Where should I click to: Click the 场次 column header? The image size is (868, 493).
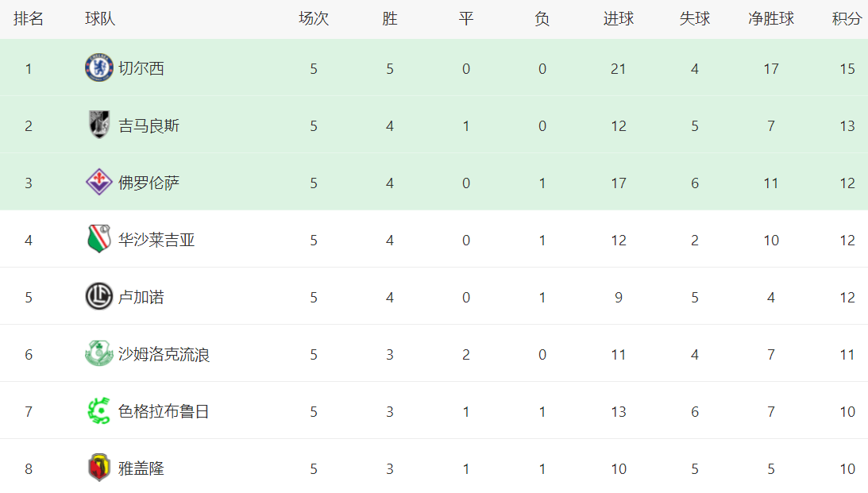(314, 19)
